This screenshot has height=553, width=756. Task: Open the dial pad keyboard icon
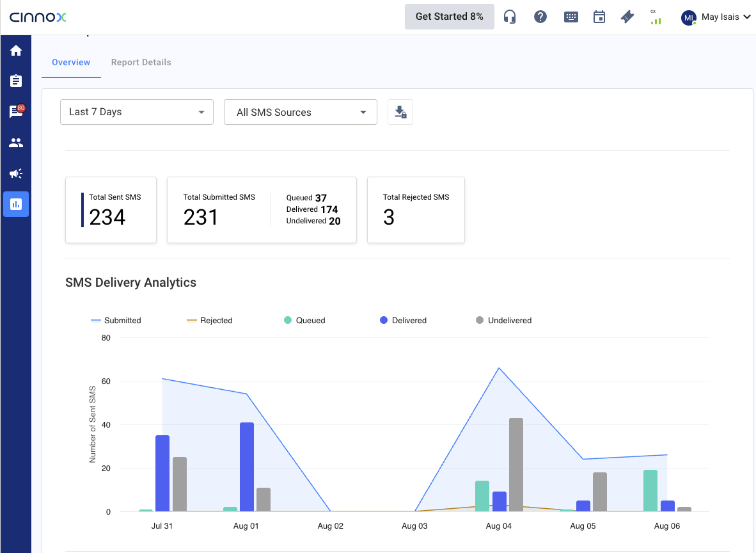571,17
